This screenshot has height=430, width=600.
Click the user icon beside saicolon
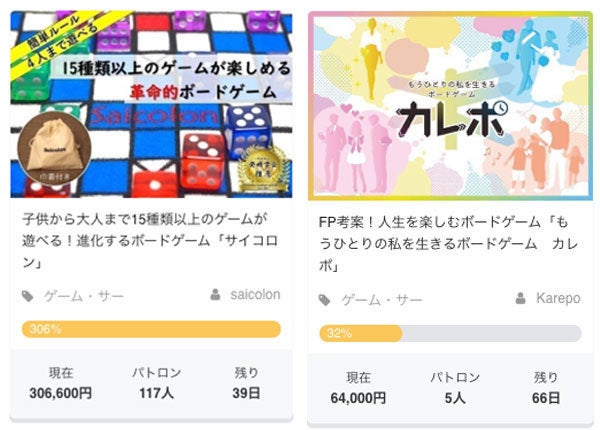coord(215,295)
